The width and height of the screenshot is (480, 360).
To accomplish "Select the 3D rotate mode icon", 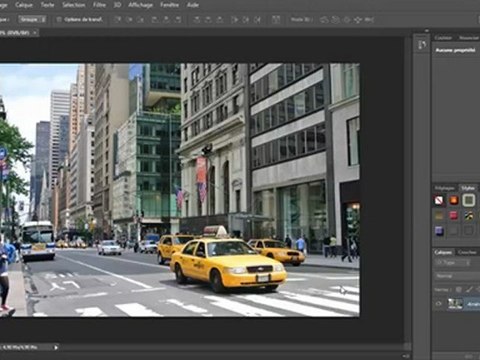I will click(324, 20).
